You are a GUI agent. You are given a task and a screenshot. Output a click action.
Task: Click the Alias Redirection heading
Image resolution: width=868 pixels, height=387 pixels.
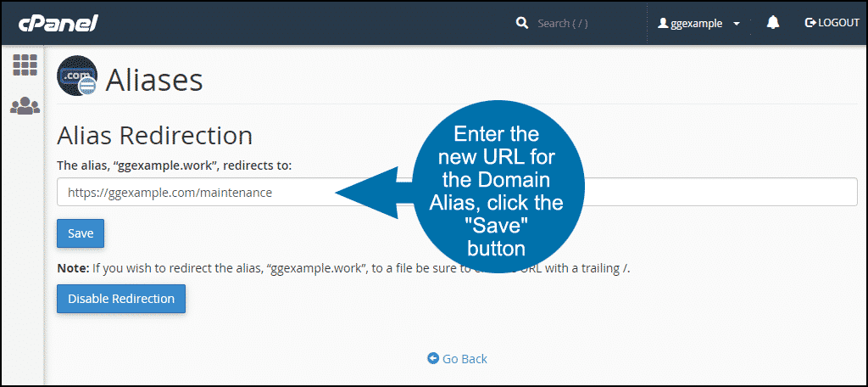point(154,135)
